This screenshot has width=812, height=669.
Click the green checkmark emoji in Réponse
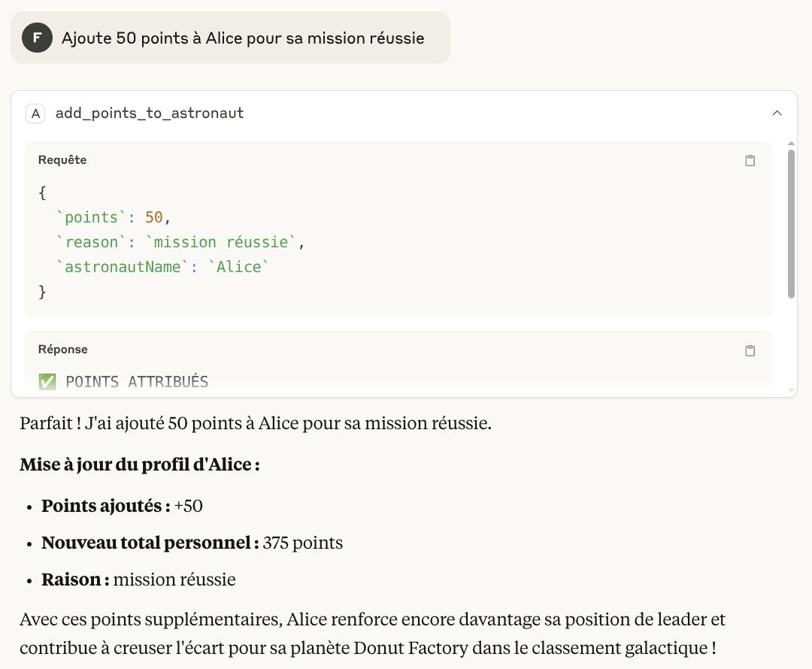[47, 382]
